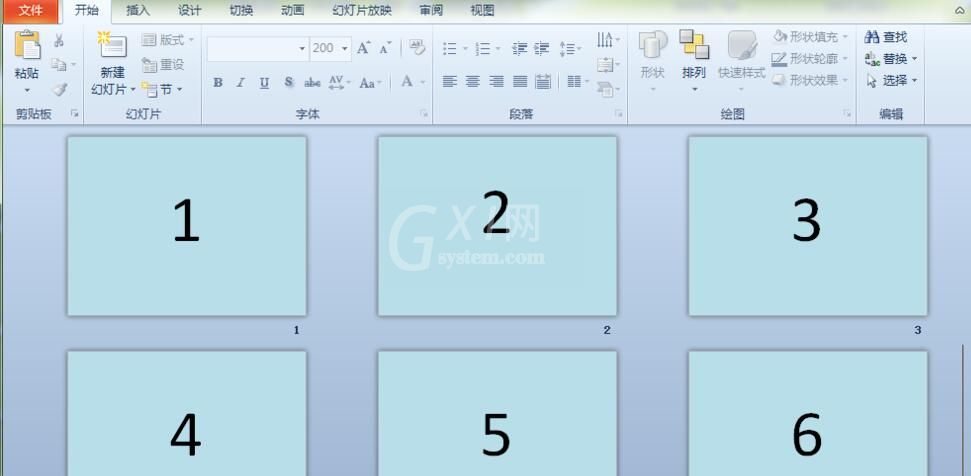Open the Font group dialog launcher

tap(424, 113)
